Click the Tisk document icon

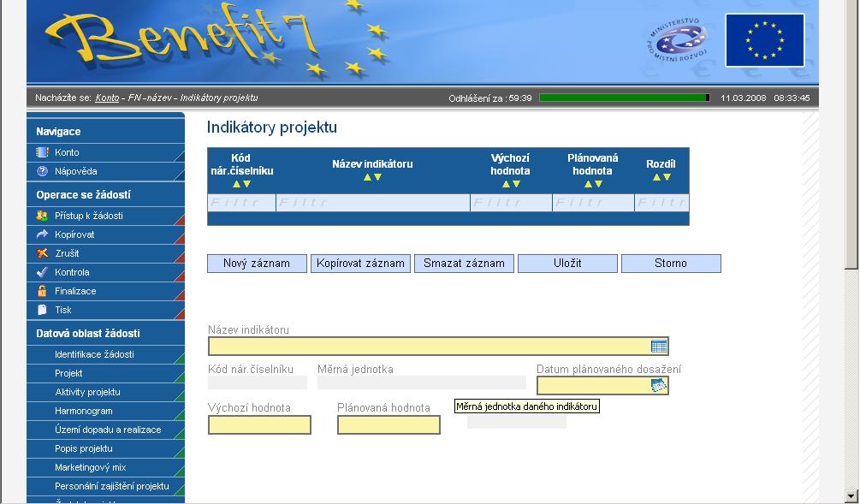pos(42,310)
